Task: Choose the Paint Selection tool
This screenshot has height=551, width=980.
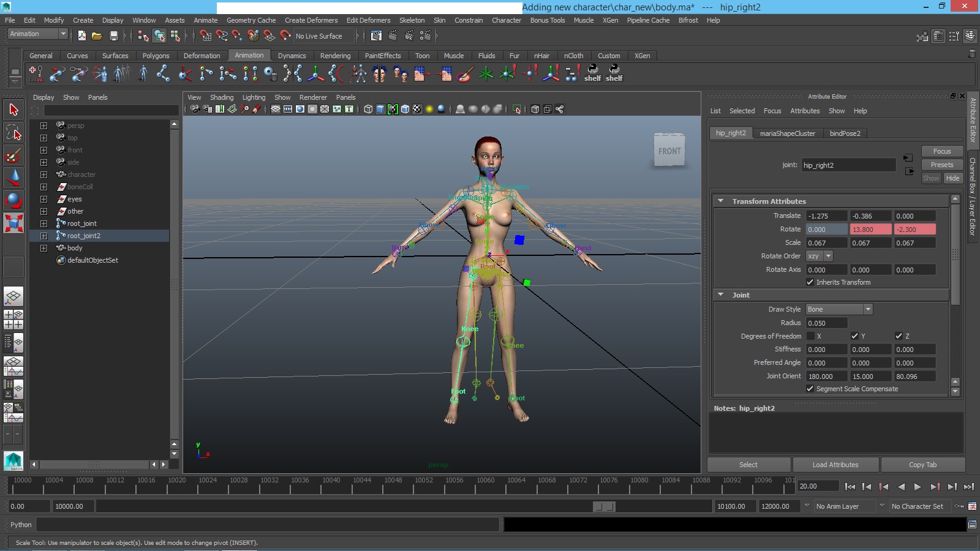Action: [13, 155]
